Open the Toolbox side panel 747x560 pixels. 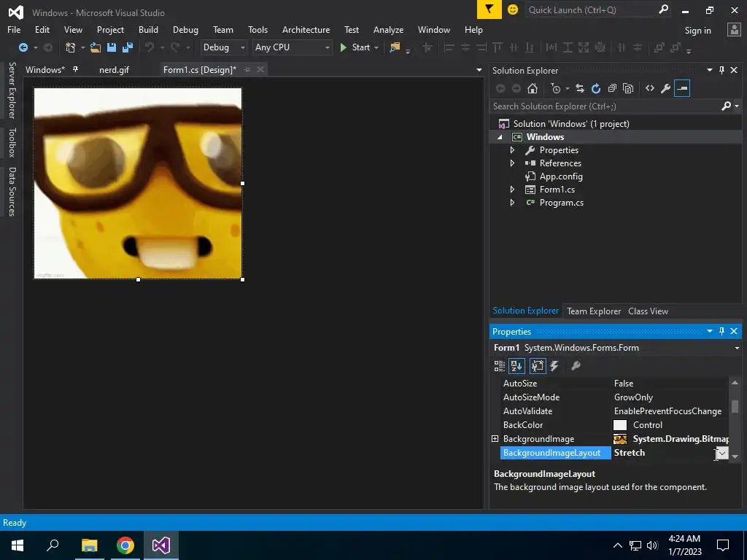tap(12, 142)
